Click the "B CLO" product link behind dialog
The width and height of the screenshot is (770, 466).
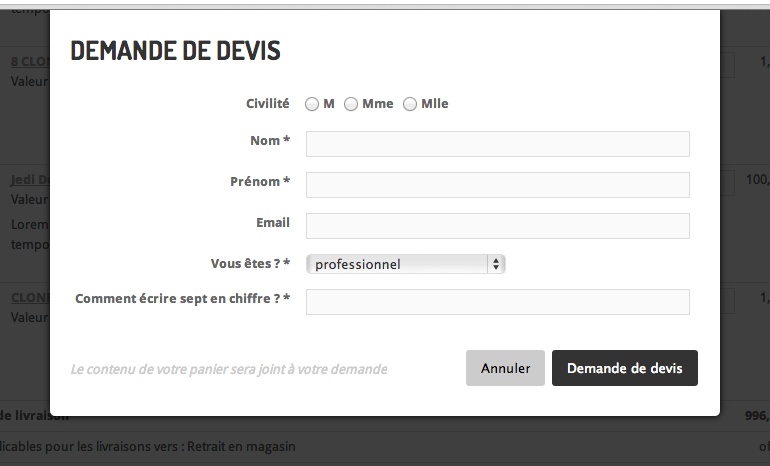click(x=29, y=61)
